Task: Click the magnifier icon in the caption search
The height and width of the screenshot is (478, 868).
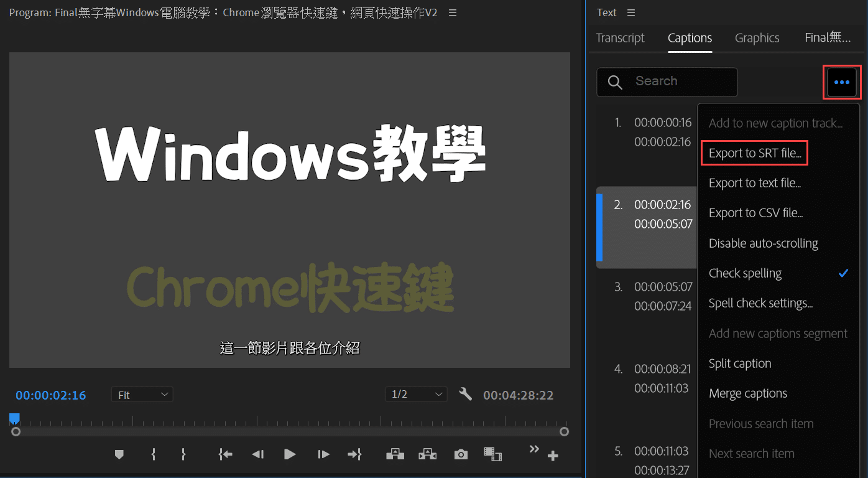Action: (615, 82)
